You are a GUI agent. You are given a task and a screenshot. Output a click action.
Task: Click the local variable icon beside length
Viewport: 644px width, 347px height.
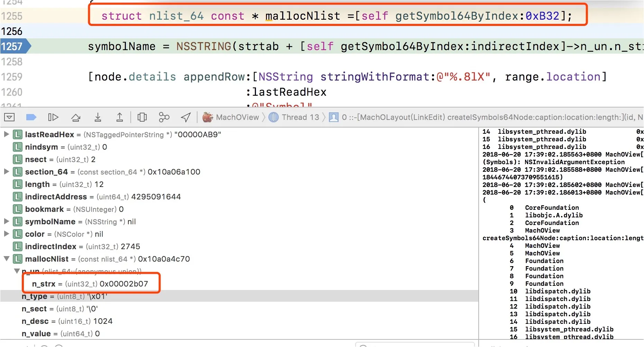(18, 184)
